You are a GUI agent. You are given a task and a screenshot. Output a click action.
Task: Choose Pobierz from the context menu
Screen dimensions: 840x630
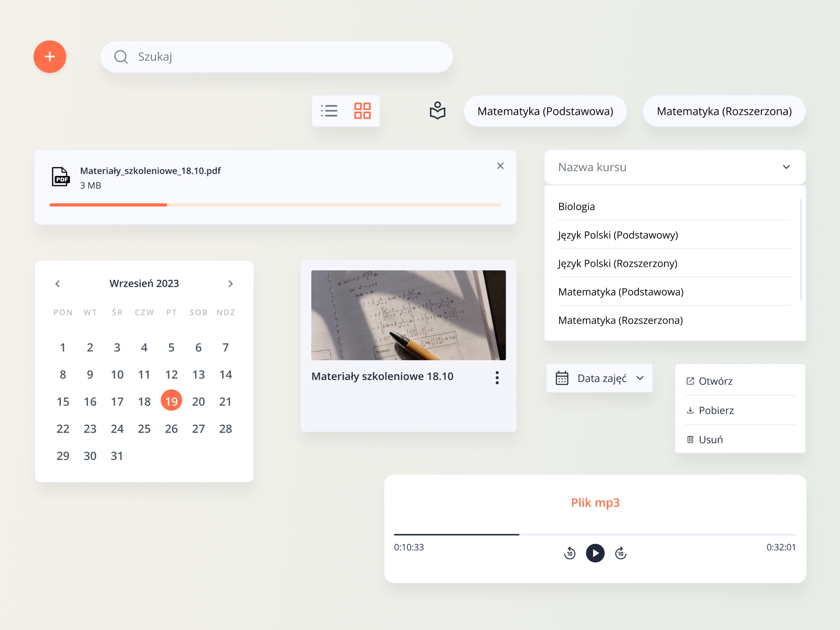point(717,410)
